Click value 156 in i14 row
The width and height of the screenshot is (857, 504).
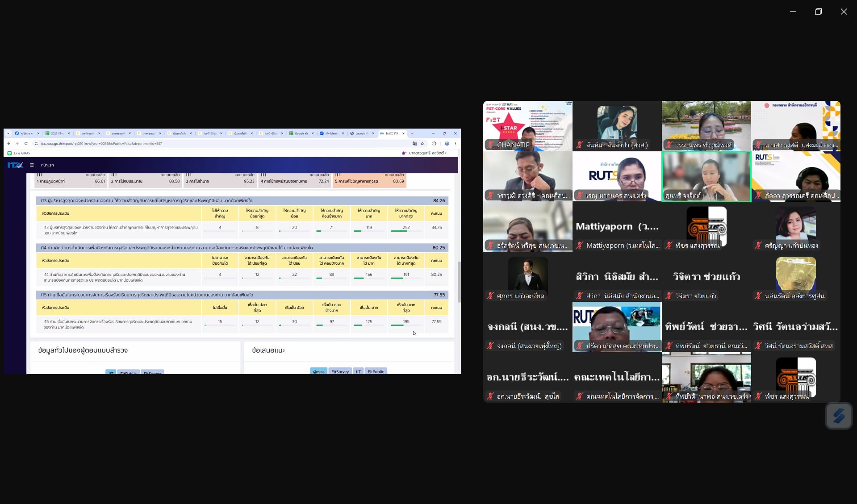(369, 275)
